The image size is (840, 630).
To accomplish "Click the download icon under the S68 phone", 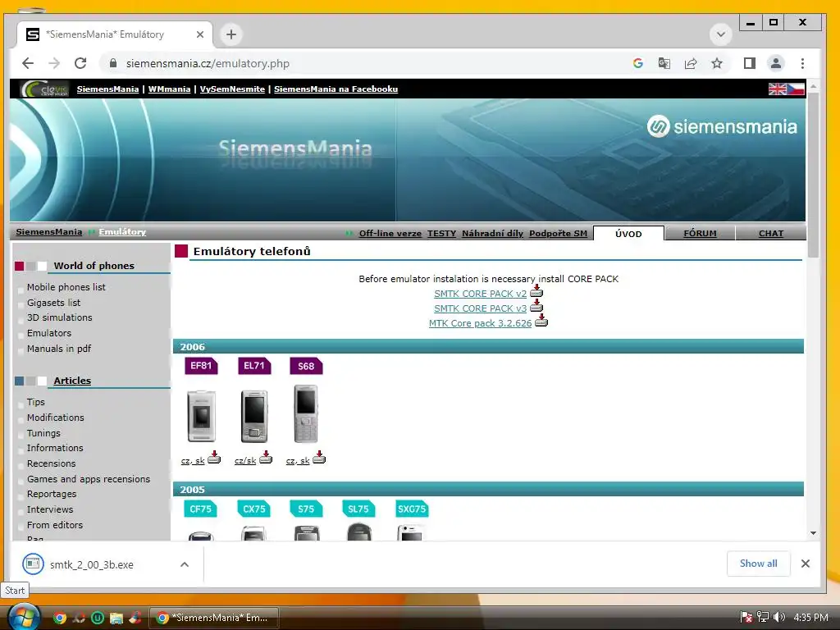I will click(319, 457).
